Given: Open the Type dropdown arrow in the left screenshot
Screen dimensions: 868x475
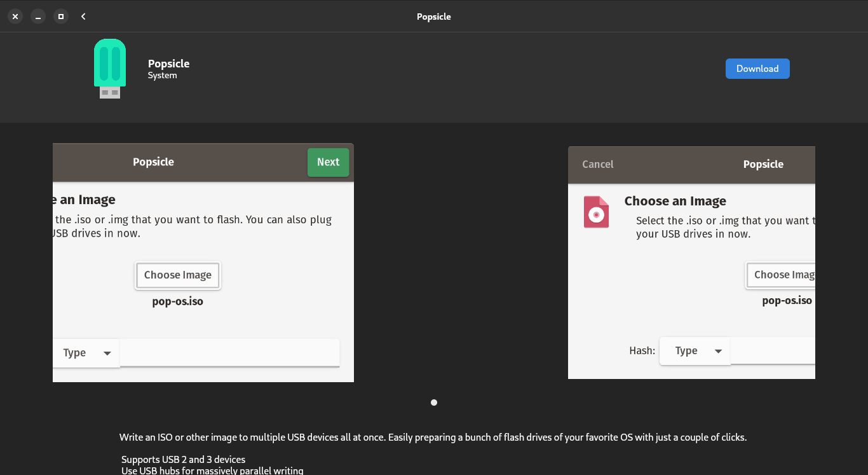Looking at the screenshot, I should (x=107, y=352).
